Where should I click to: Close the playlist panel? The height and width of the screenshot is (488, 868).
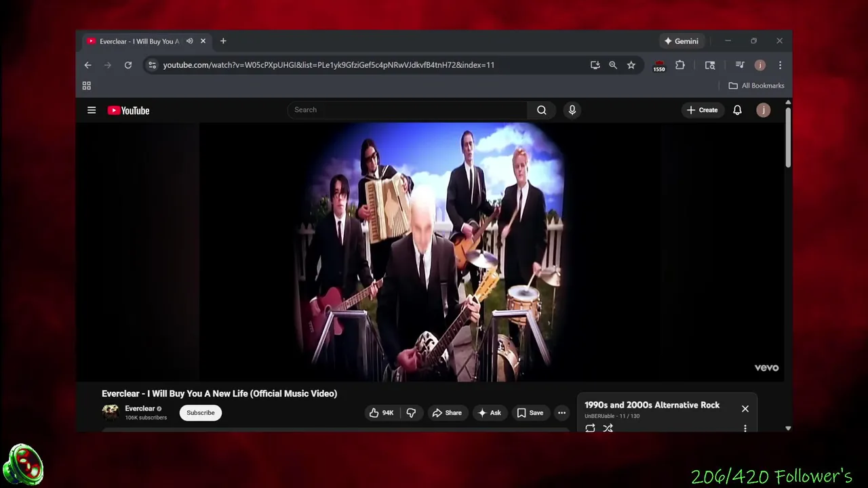(x=745, y=409)
